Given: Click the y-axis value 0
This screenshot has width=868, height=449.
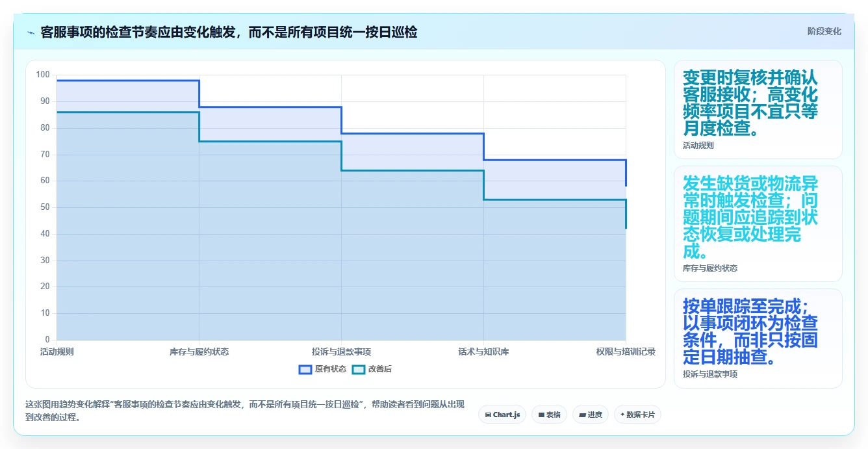Looking at the screenshot, I should pyautogui.click(x=47, y=340).
